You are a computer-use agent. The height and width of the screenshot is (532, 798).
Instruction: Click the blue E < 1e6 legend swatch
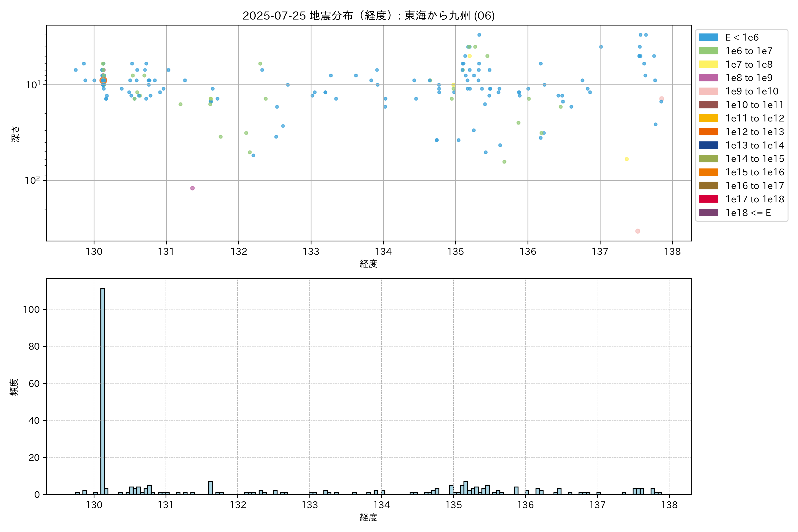click(x=708, y=37)
